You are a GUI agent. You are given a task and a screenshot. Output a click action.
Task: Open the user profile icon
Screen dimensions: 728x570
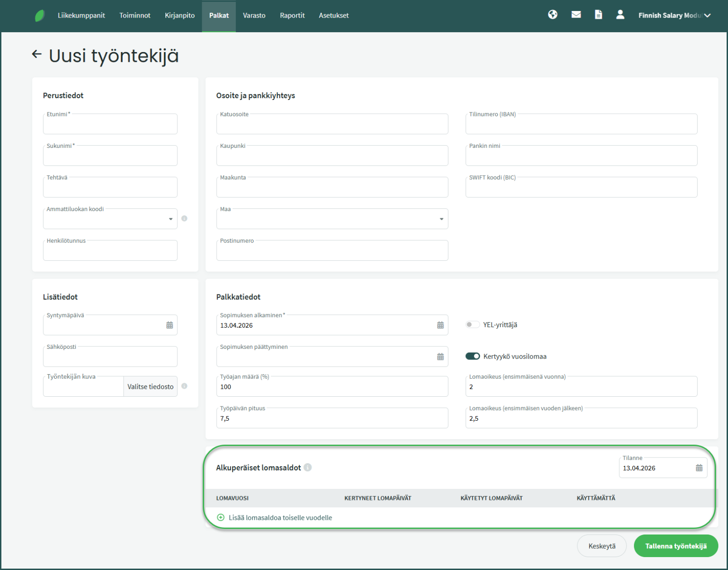[x=620, y=15]
